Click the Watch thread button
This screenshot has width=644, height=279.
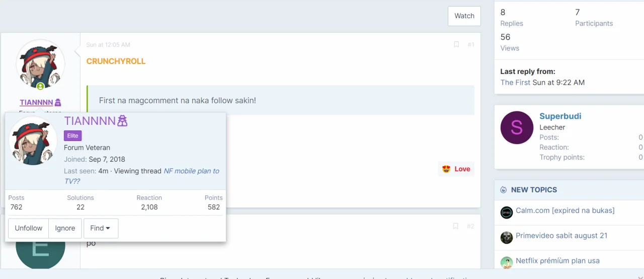point(464,16)
